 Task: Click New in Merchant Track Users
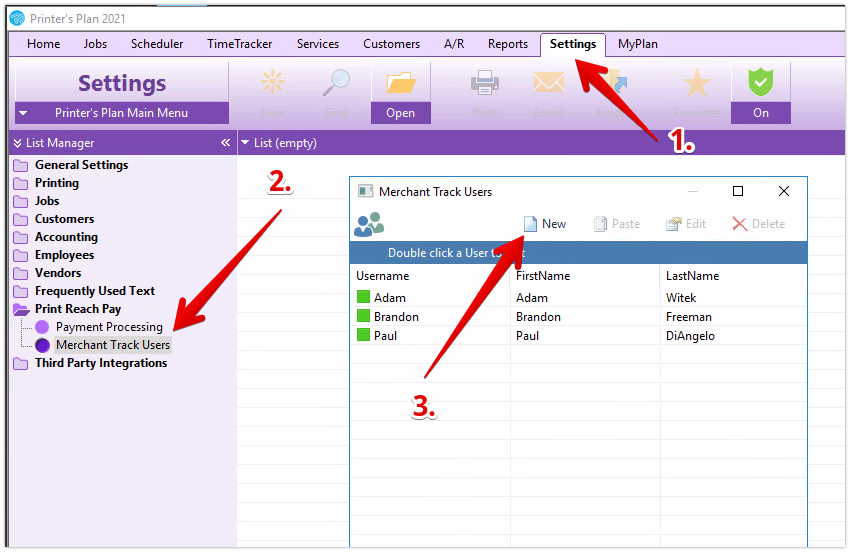coord(545,224)
